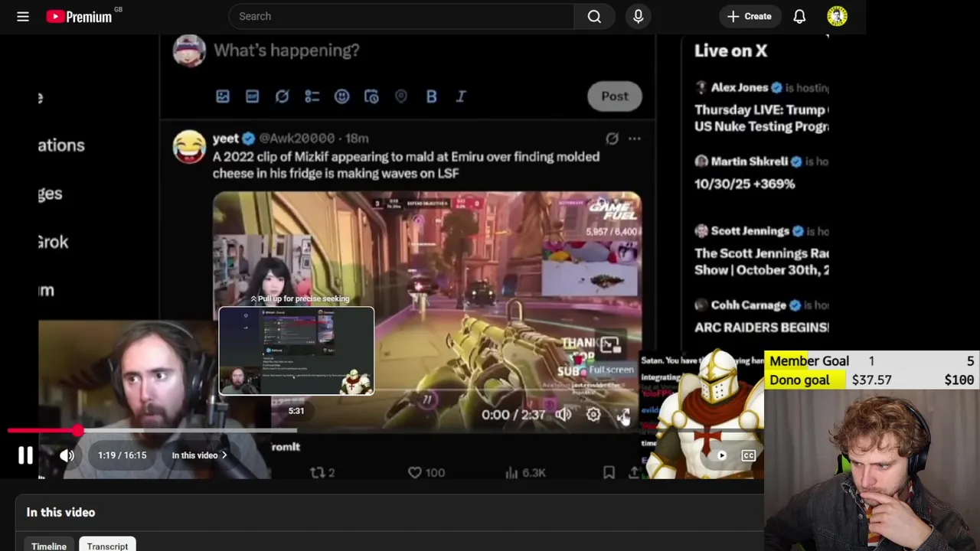Click the Grok icon on yeet's tweet
This screenshot has width=980, height=551.
click(612, 139)
